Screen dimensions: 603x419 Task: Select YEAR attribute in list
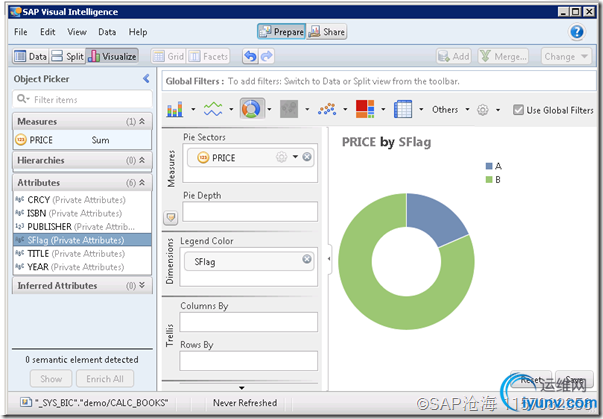coord(82,267)
